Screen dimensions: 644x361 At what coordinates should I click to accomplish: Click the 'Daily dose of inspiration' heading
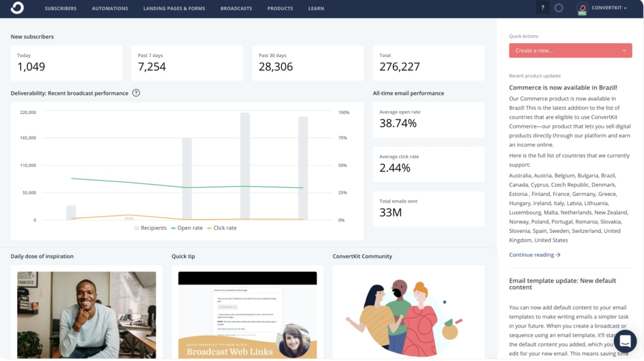(42, 256)
